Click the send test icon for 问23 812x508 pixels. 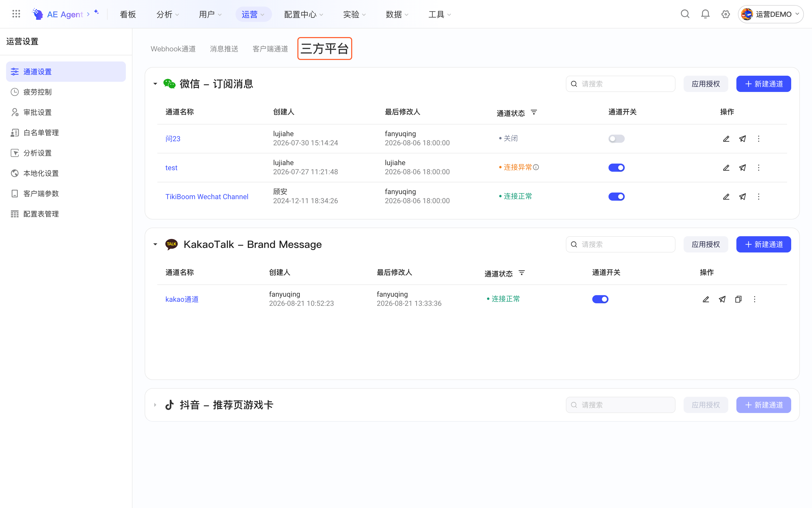742,139
